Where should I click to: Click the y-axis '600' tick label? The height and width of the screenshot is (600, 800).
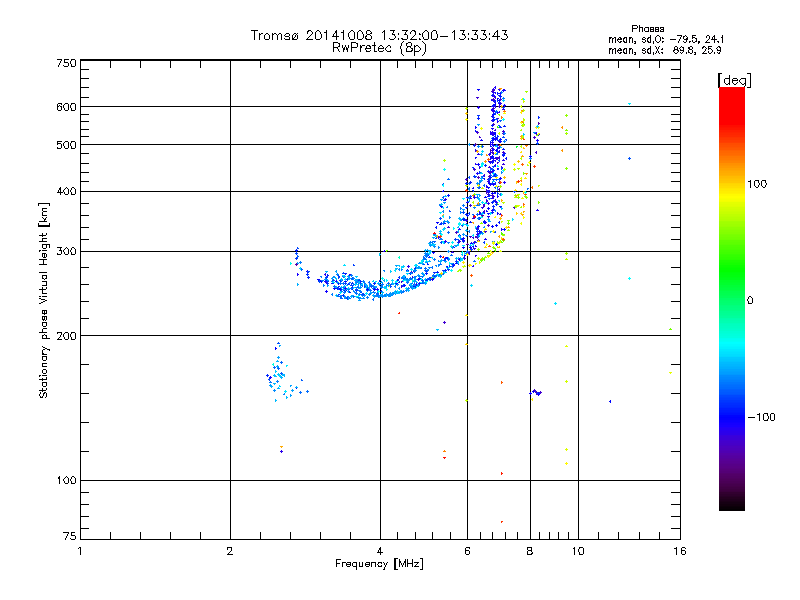point(66,107)
